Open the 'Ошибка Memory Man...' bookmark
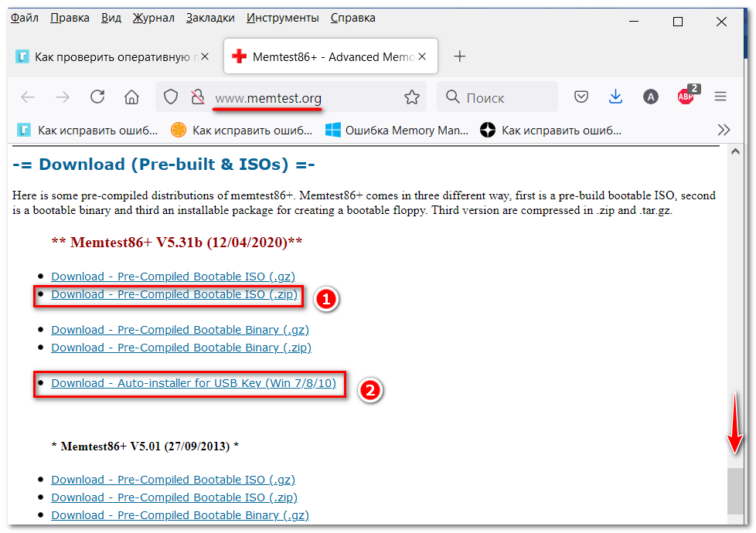This screenshot has width=756, height=533. [x=397, y=130]
